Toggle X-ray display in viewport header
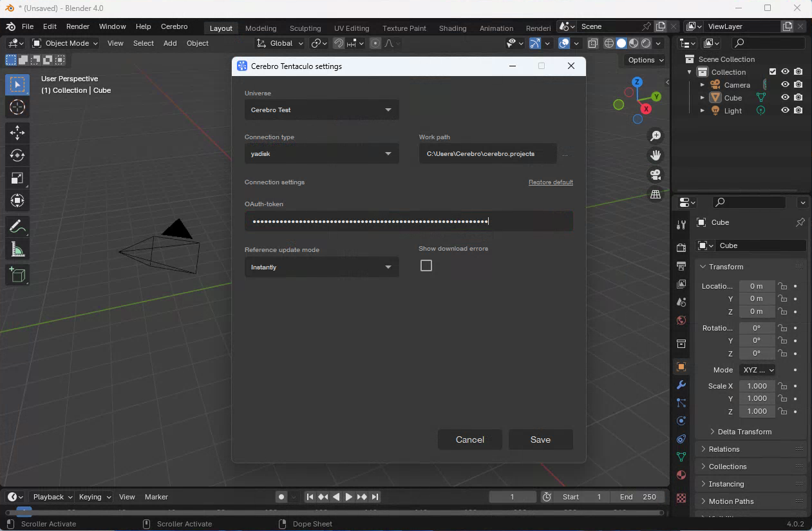This screenshot has height=531, width=812. pos(593,43)
